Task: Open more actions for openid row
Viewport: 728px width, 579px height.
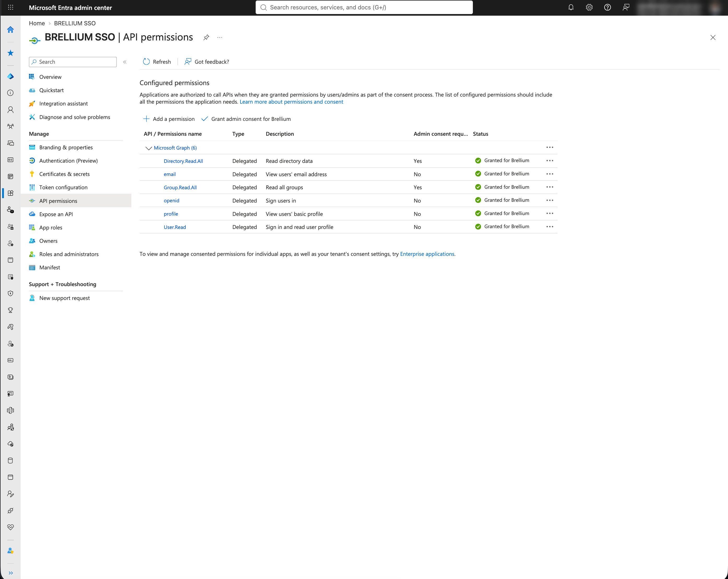Action: (x=549, y=200)
